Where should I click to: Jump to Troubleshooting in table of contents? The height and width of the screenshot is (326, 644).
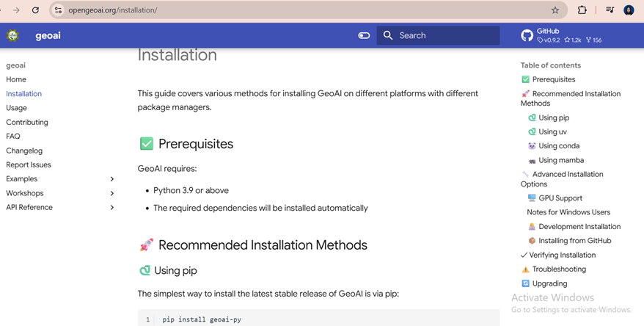tap(559, 269)
